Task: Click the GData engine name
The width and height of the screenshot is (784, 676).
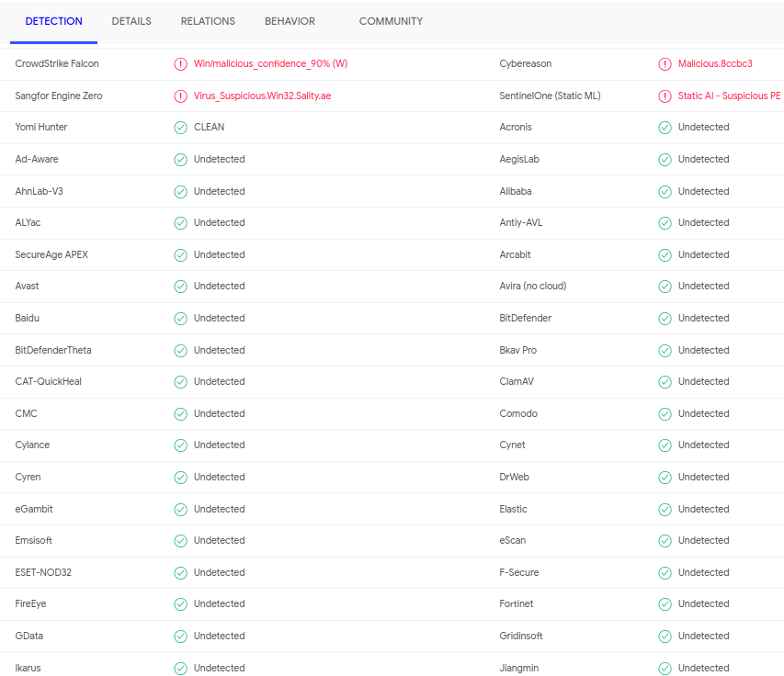Action: click(29, 636)
